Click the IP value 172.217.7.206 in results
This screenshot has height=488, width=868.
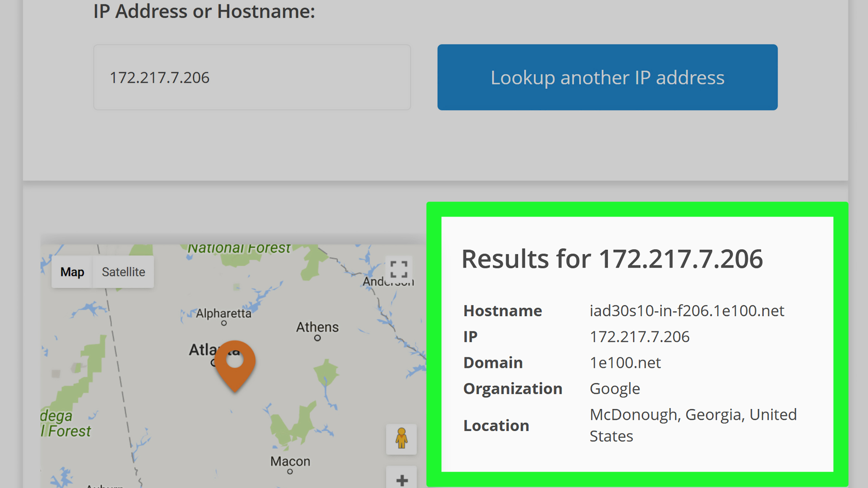639,337
